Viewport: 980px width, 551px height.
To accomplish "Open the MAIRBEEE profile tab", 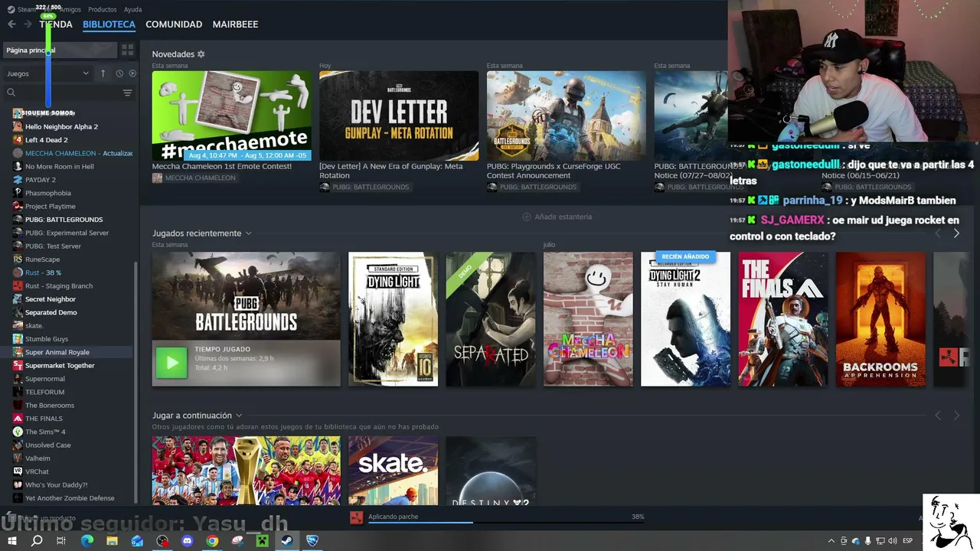I will [x=235, y=24].
